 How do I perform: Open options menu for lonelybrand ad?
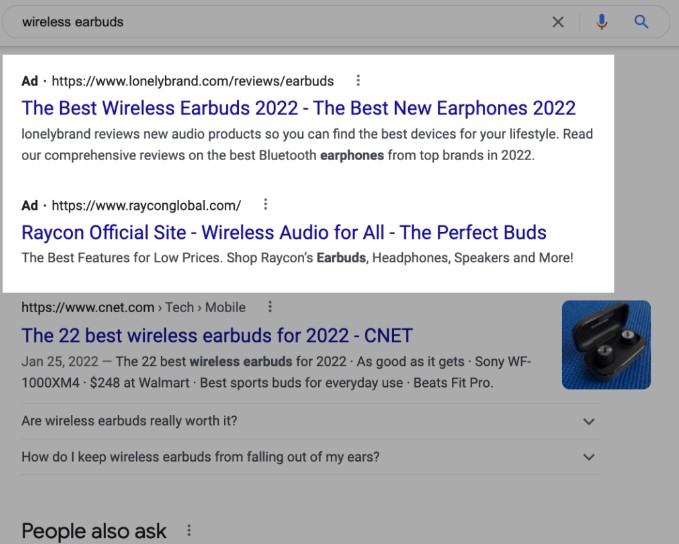(358, 81)
